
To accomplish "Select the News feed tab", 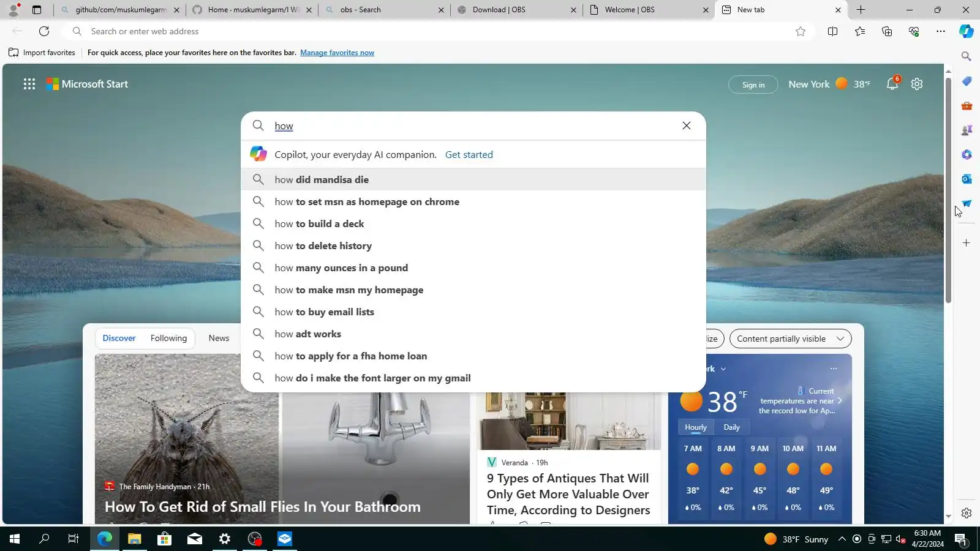I will click(x=219, y=338).
